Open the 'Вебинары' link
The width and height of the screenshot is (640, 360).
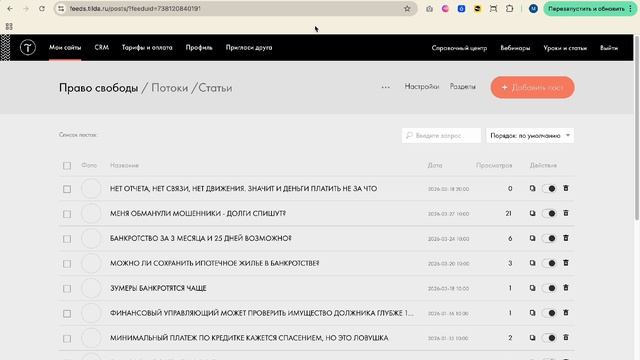[x=515, y=48]
